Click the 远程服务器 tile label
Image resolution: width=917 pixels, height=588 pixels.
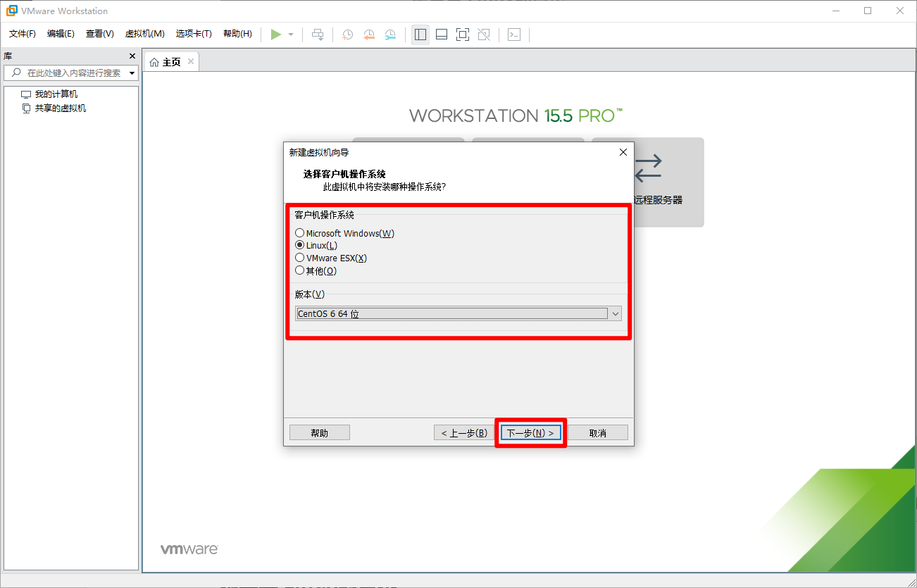659,200
